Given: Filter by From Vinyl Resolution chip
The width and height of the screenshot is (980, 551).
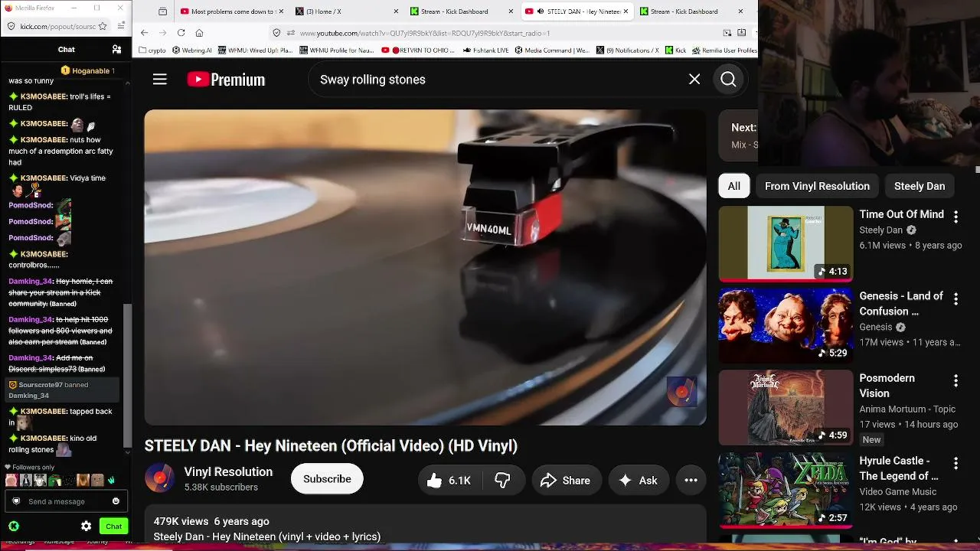Looking at the screenshot, I should coord(817,186).
